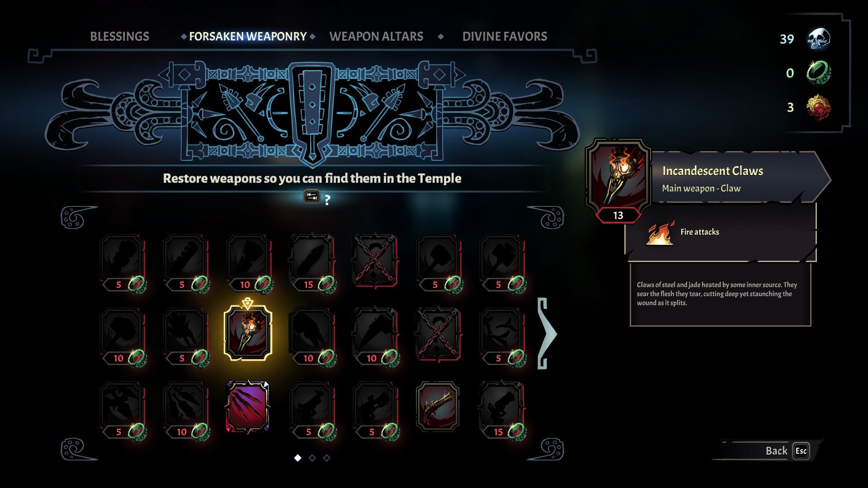Click the question mark help icon
This screenshot has height=488, width=868.
(x=327, y=199)
